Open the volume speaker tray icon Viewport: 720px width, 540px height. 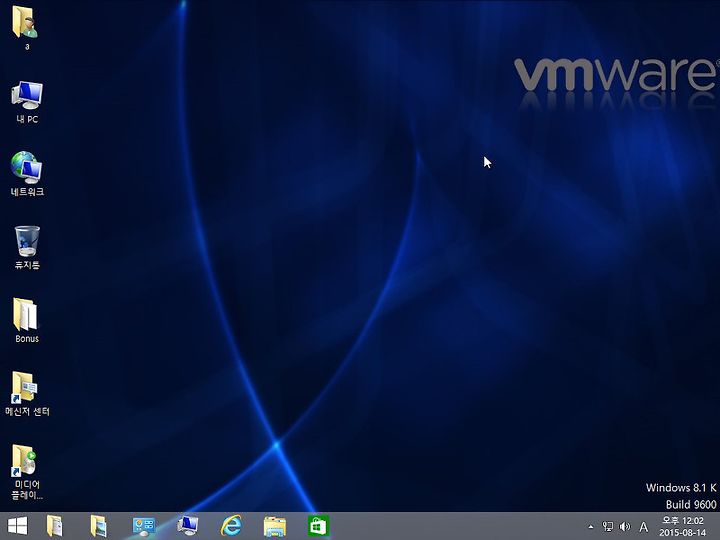point(624,527)
